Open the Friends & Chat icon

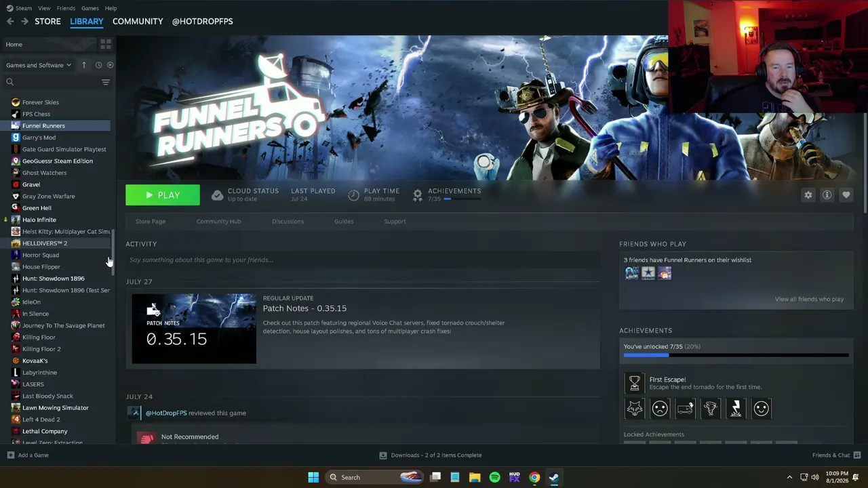tap(857, 455)
